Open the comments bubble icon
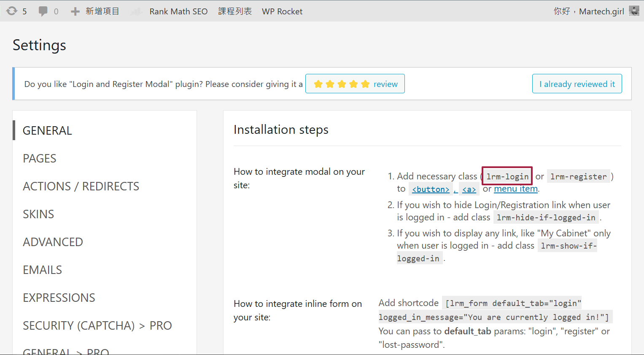644x355 pixels. [x=43, y=11]
